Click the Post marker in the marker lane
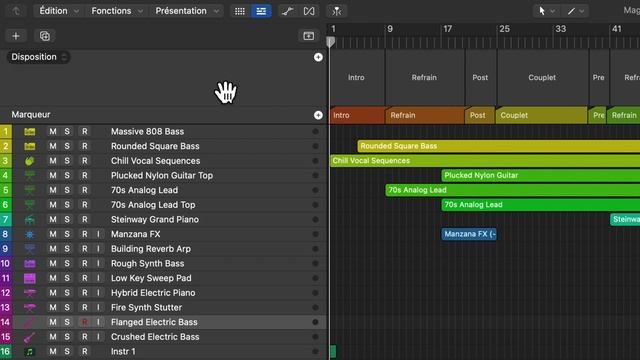The height and width of the screenshot is (360, 640). tap(480, 116)
